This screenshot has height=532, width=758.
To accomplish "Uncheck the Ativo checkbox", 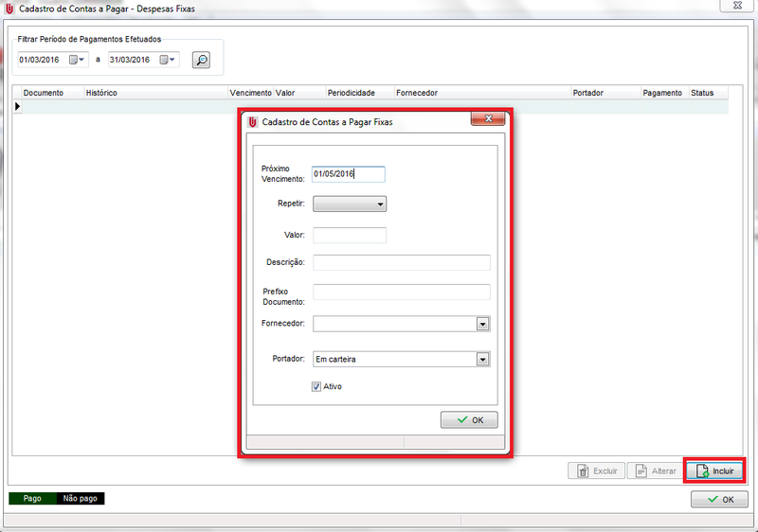I will tap(316, 386).
